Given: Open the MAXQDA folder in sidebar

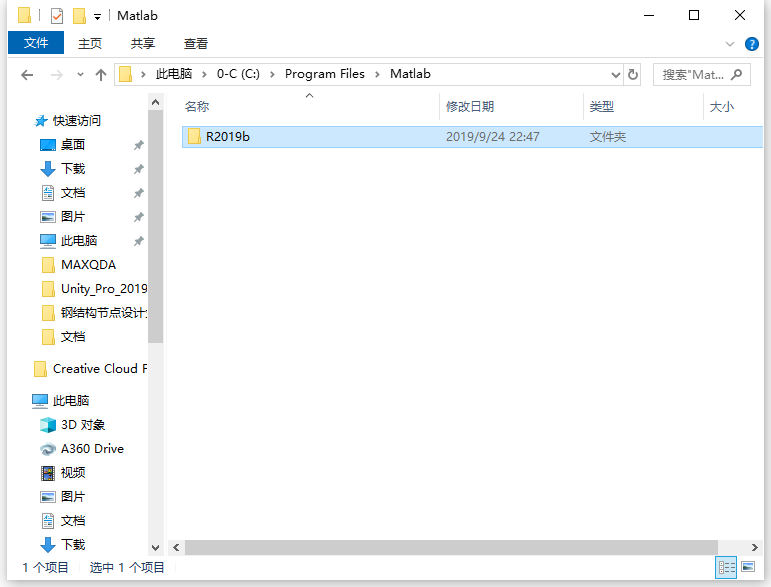Looking at the screenshot, I should tap(89, 265).
